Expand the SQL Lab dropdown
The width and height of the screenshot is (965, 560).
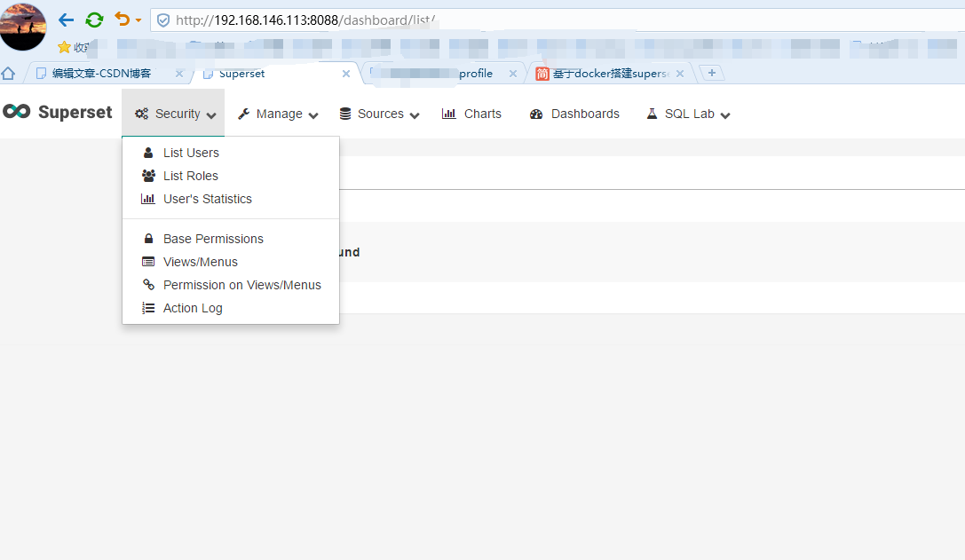point(687,114)
